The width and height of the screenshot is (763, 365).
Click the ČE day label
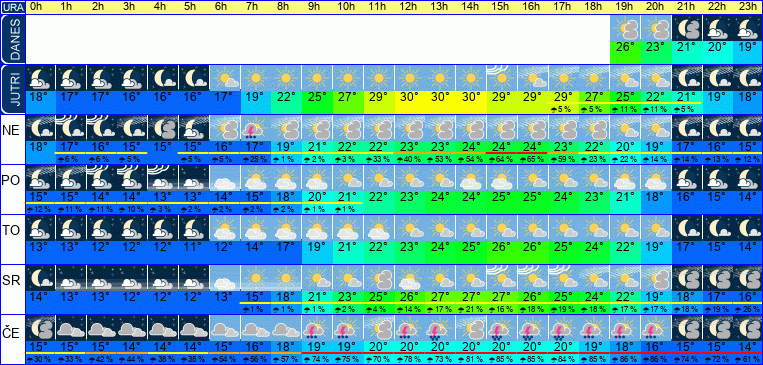click(x=11, y=333)
